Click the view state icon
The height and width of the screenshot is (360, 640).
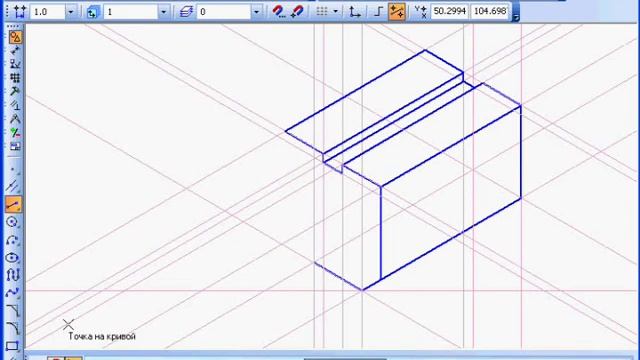point(93,12)
